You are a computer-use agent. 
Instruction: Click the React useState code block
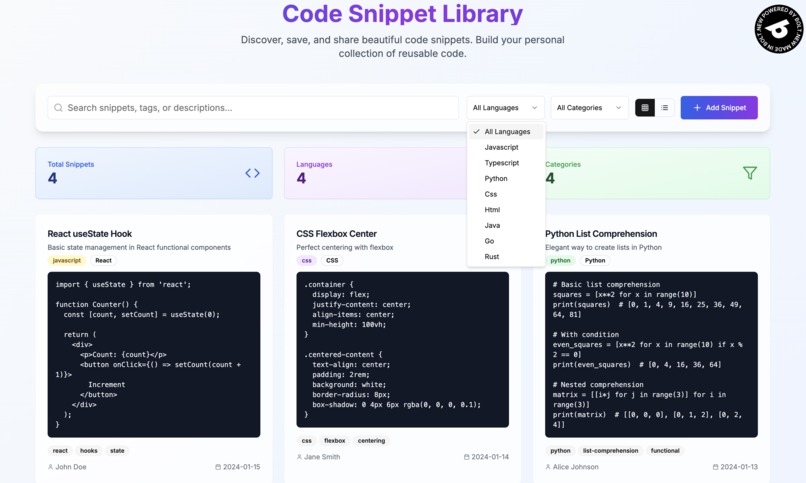[x=154, y=355]
